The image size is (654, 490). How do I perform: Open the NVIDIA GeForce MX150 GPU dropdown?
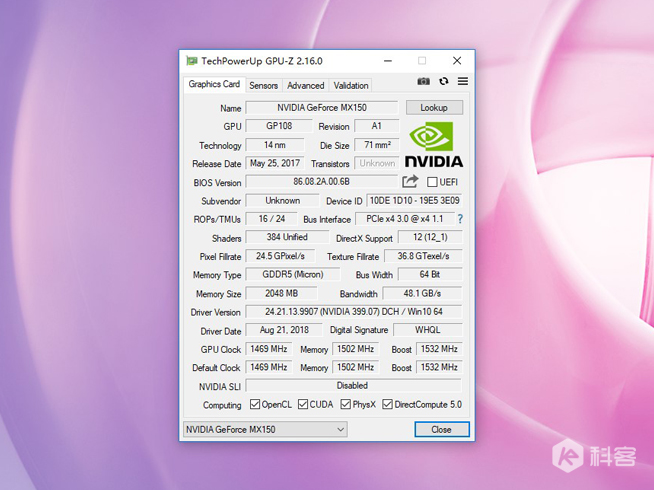coord(265,430)
